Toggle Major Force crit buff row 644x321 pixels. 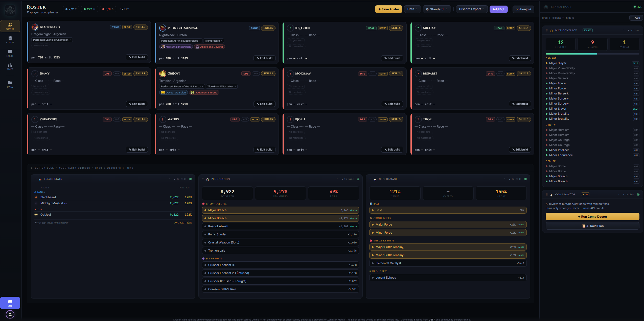pos(448,225)
